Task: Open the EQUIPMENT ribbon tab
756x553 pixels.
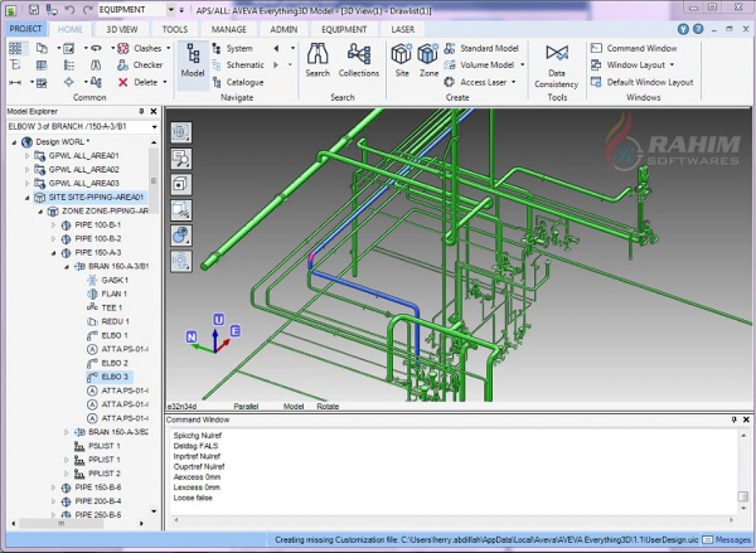Action: pyautogui.click(x=343, y=29)
